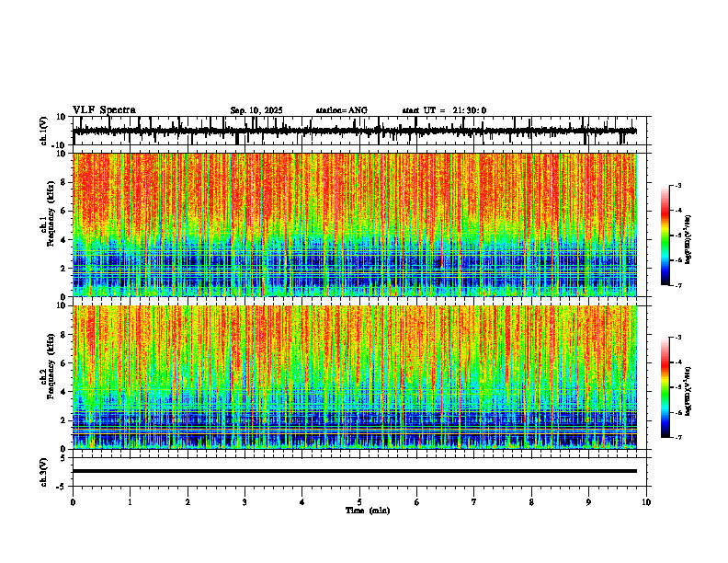The image size is (728, 563).
Task: Click the "8" kHz tick on ch.2 spectrogram
Action: (x=64, y=335)
